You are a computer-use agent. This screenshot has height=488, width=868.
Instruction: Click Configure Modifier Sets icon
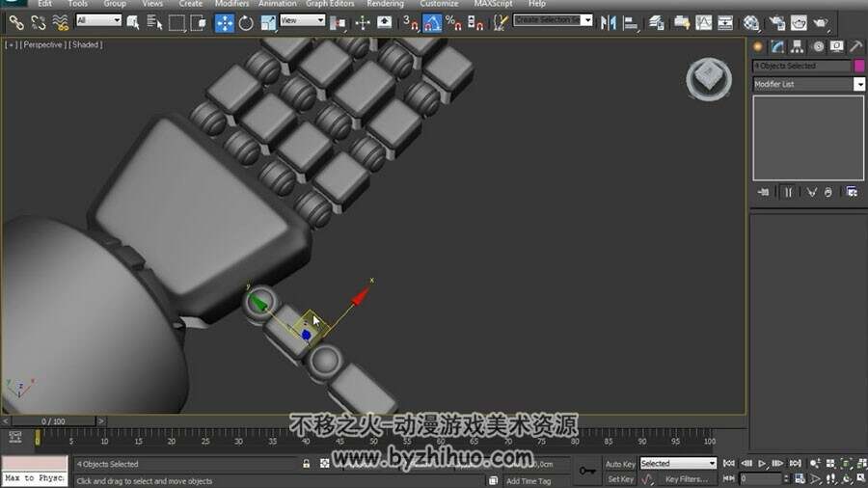[853, 192]
